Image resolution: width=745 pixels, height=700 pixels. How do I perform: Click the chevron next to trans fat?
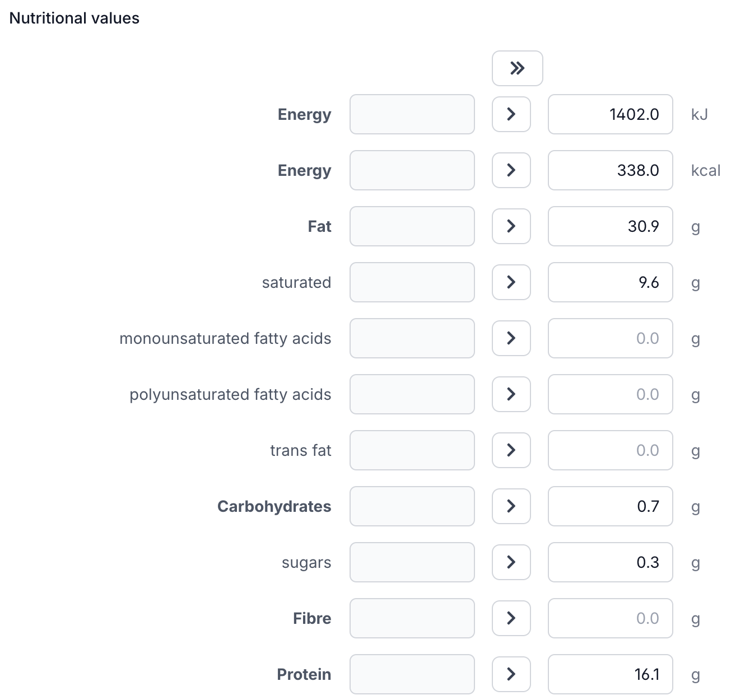pos(511,450)
